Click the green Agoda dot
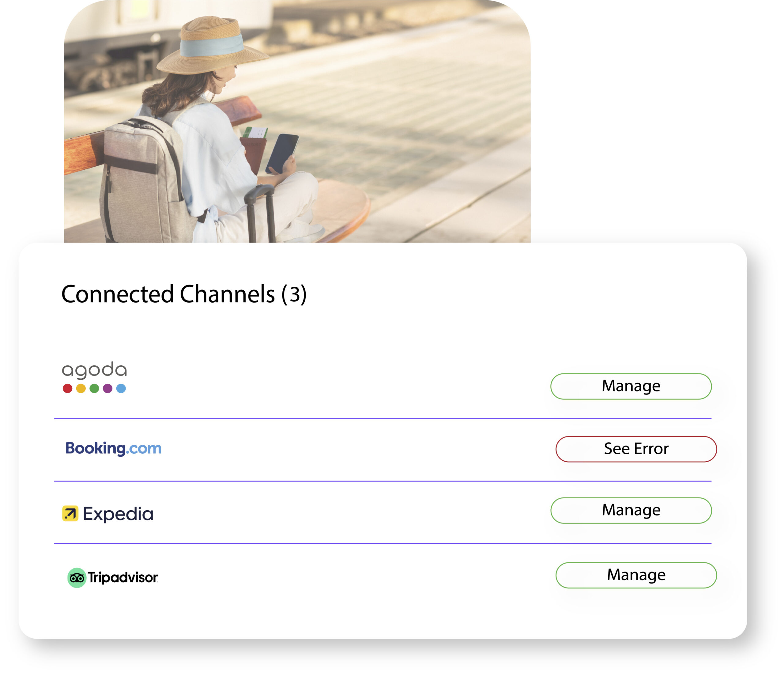 (x=94, y=388)
